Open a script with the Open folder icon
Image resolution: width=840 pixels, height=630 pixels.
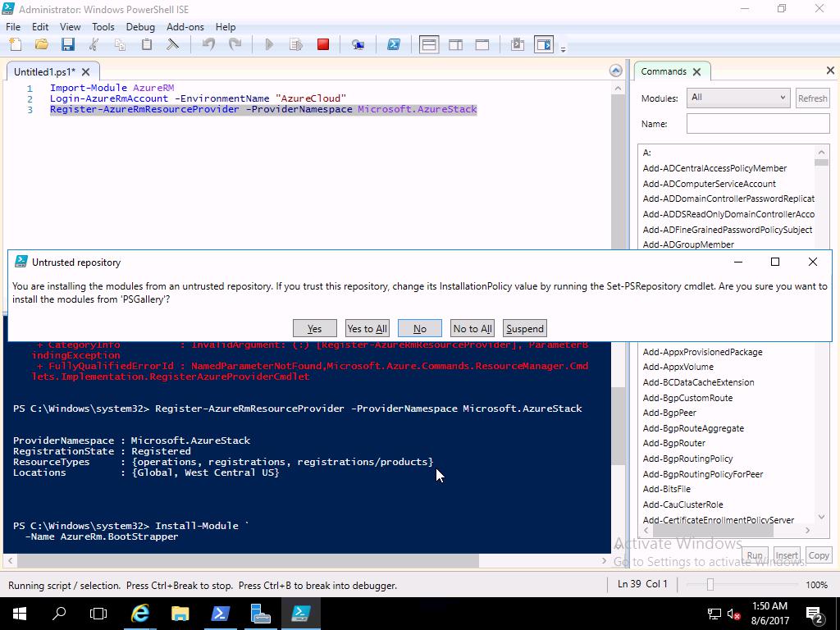[42, 44]
